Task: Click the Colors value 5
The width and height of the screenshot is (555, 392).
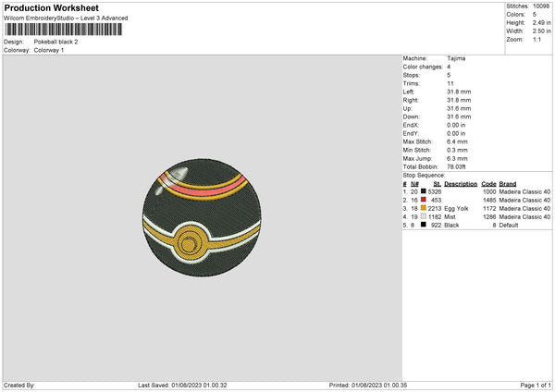Action: click(535, 15)
